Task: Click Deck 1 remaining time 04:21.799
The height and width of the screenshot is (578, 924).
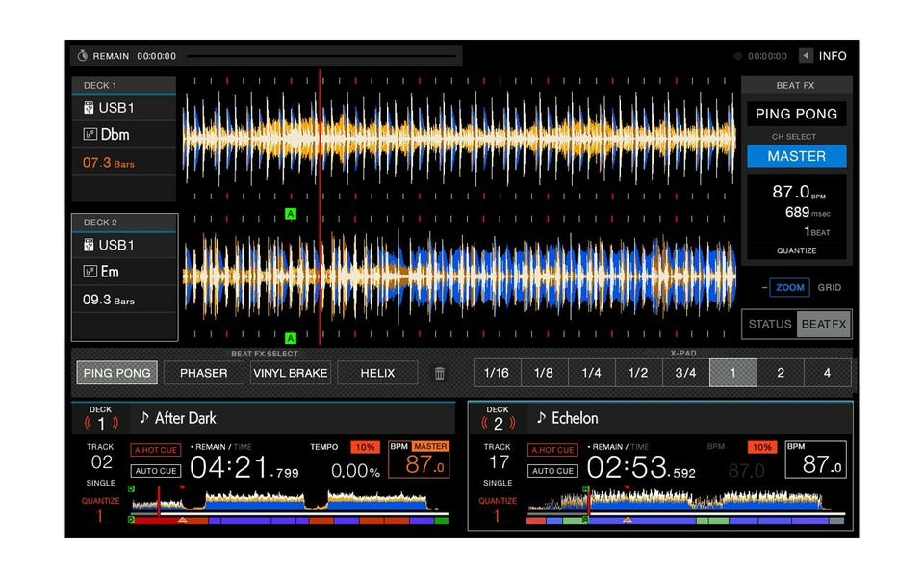Action: pyautogui.click(x=244, y=468)
